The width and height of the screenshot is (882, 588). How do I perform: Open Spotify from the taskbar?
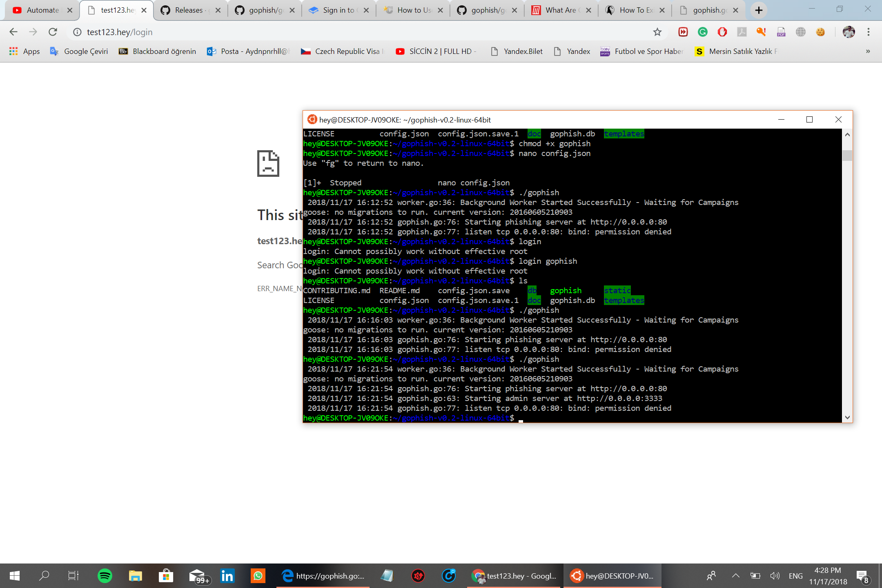tap(105, 576)
